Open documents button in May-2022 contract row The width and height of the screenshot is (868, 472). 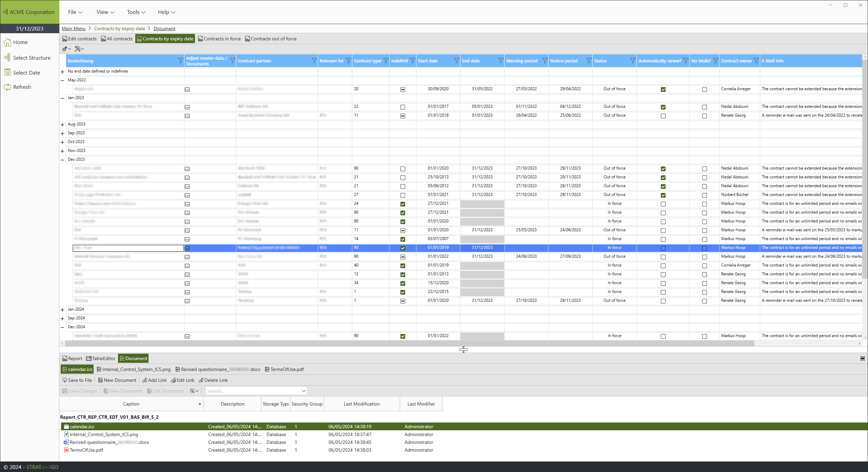click(x=187, y=90)
